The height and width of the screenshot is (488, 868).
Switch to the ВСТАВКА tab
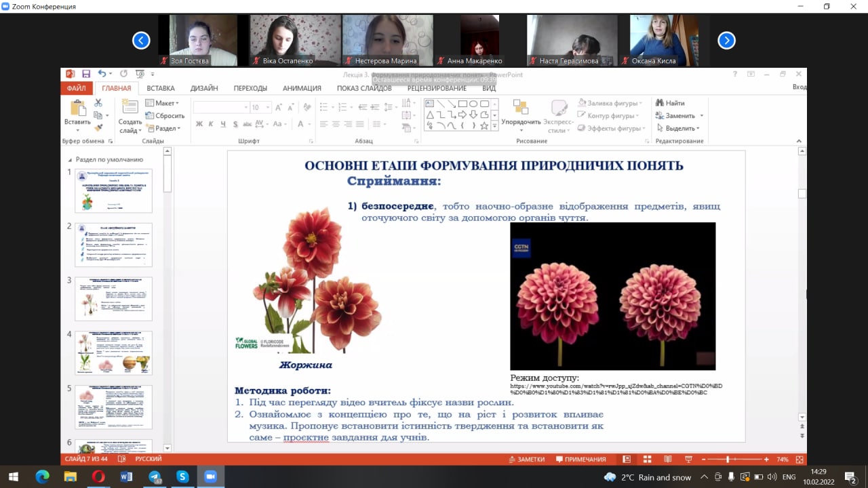click(x=161, y=88)
